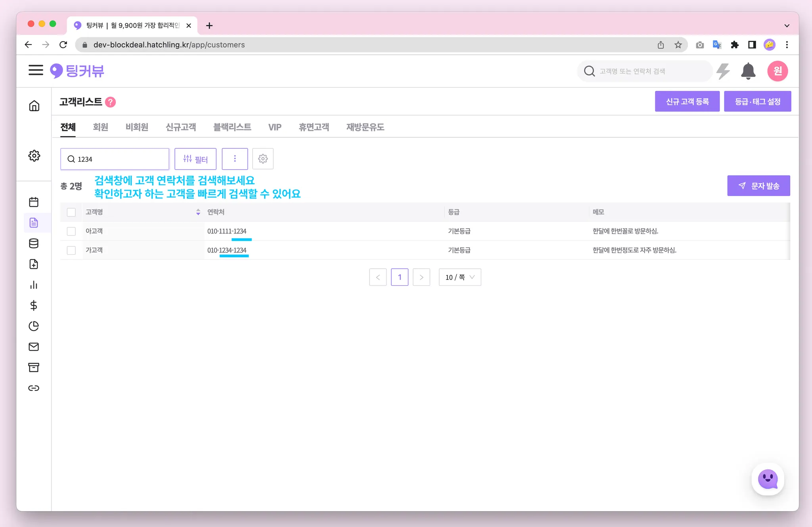This screenshot has height=527, width=812.
Task: Click the 문자 발송 button
Action: click(758, 186)
